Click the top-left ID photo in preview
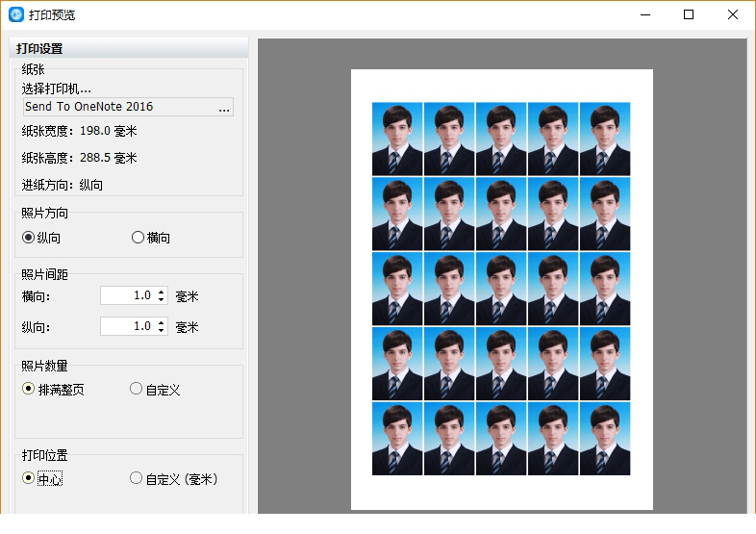 tap(397, 139)
